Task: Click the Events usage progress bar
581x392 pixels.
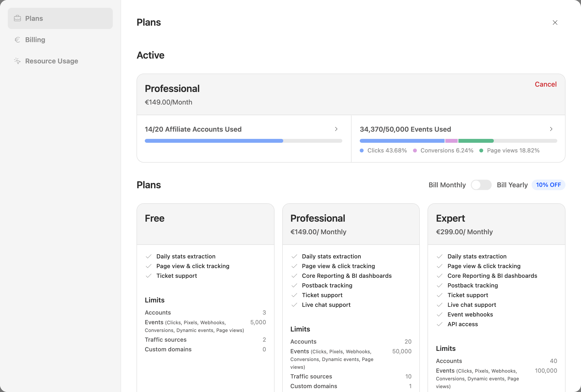Action: [x=458, y=141]
